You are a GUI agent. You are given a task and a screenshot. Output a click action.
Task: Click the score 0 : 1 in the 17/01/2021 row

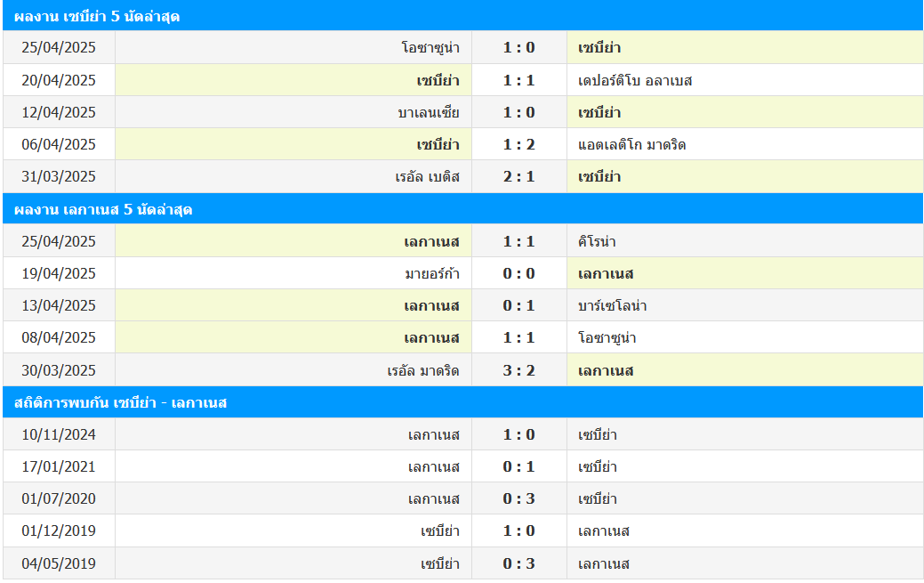pos(519,466)
